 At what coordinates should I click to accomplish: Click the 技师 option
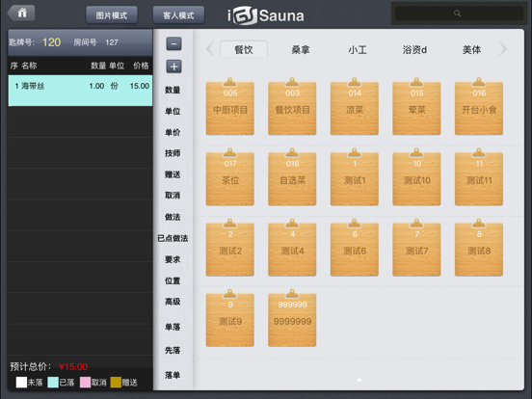173,153
